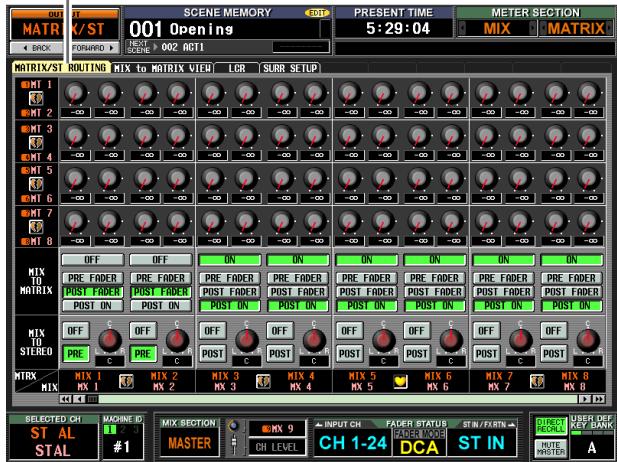Click MIX 8 to stereo pan knob

pyautogui.click(x=588, y=341)
